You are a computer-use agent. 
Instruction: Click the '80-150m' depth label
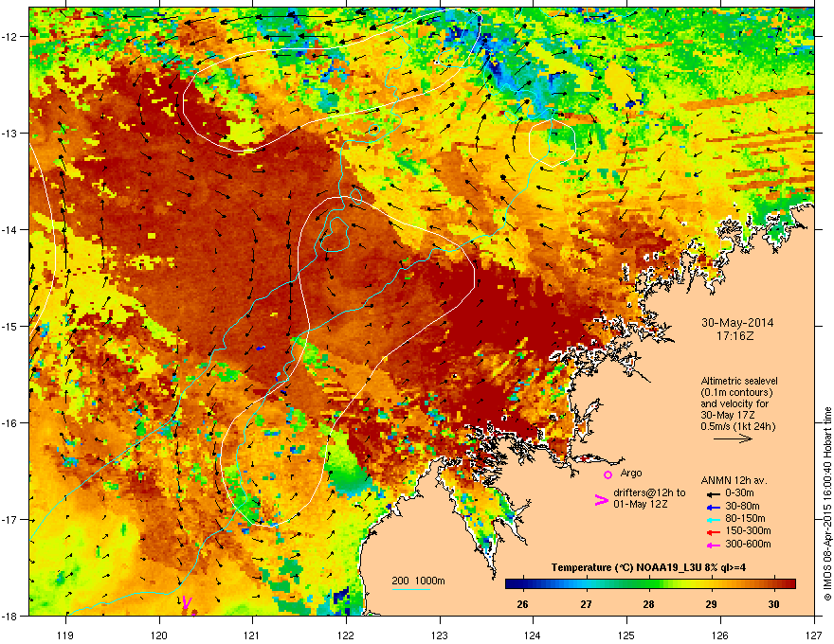[x=745, y=519]
